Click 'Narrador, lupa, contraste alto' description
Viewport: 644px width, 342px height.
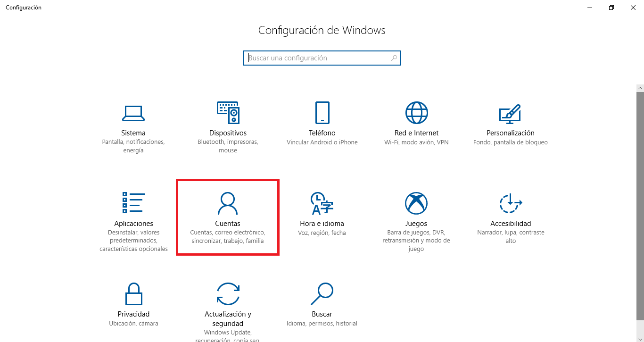(x=511, y=237)
